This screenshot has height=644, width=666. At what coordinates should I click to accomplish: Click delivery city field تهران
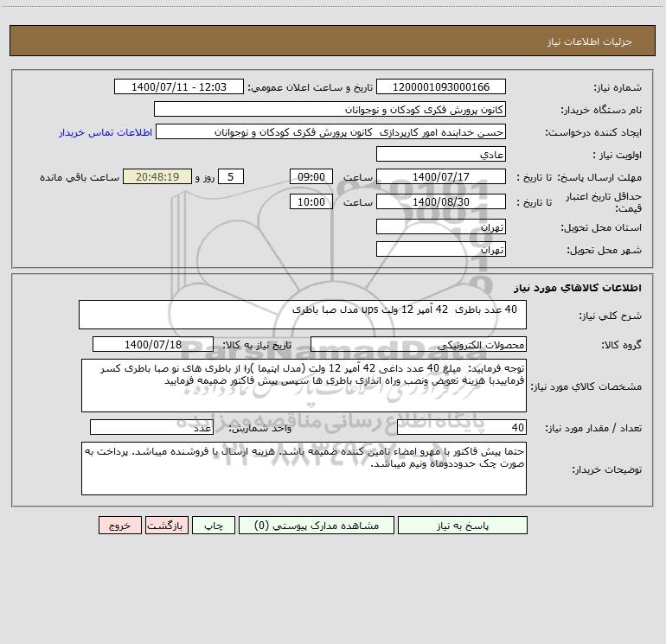pos(441,249)
